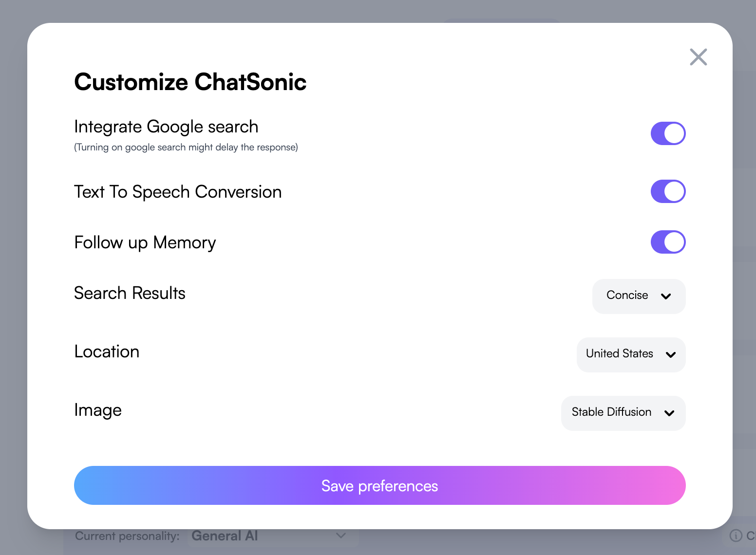This screenshot has height=555, width=756.
Task: Click the chevron arrow beside Concise
Action: coord(666,296)
